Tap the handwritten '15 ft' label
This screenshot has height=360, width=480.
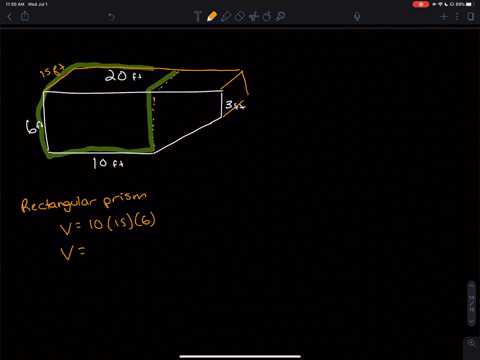pos(52,71)
